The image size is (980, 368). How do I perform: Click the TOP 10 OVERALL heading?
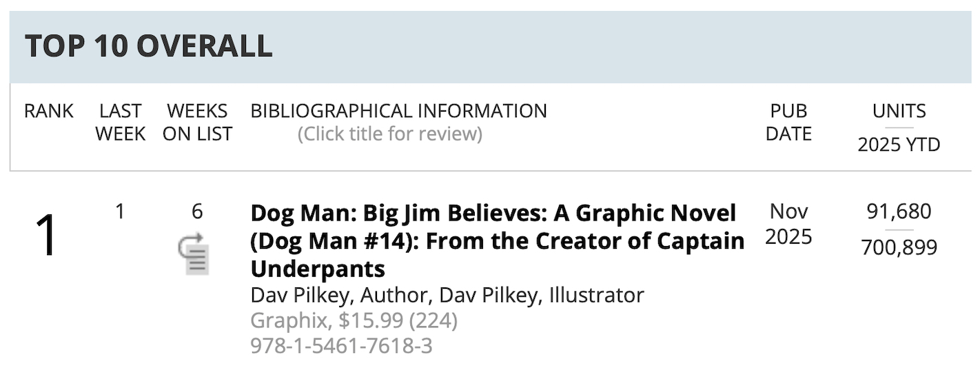[148, 46]
